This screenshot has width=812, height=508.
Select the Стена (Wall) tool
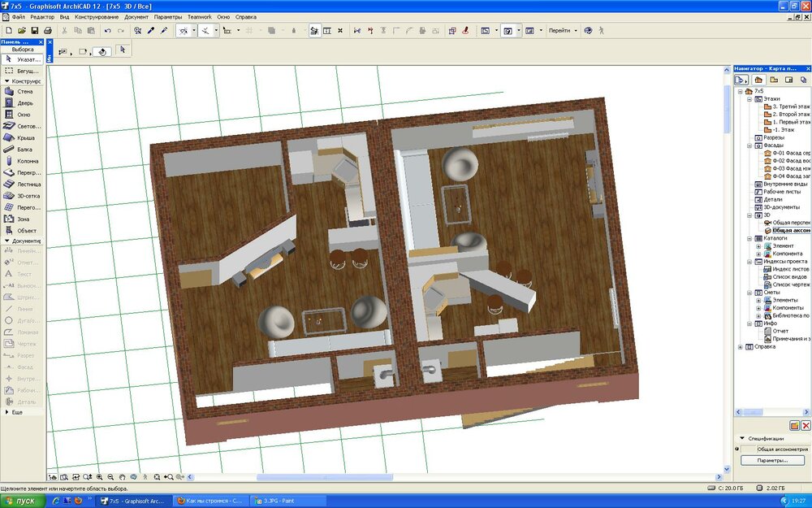23,92
